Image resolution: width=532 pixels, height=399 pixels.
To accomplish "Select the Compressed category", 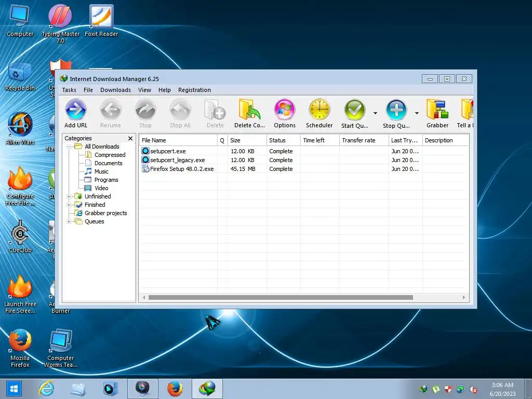I will click(110, 155).
